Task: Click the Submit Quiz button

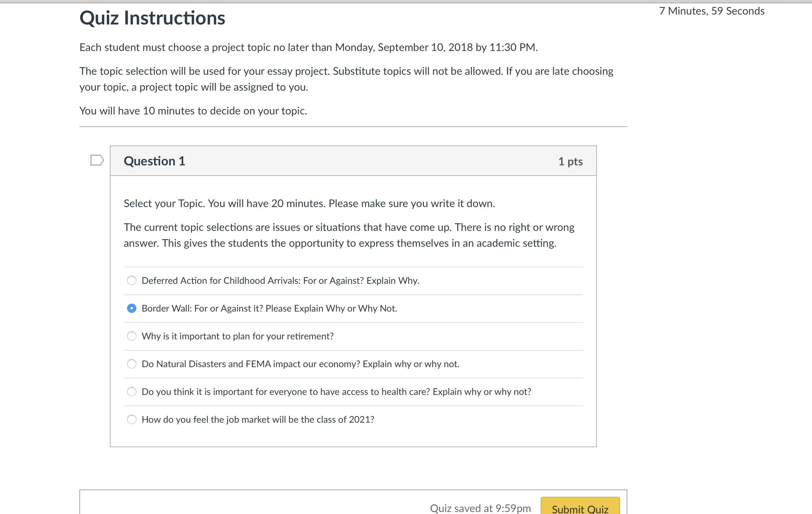Action: point(580,507)
